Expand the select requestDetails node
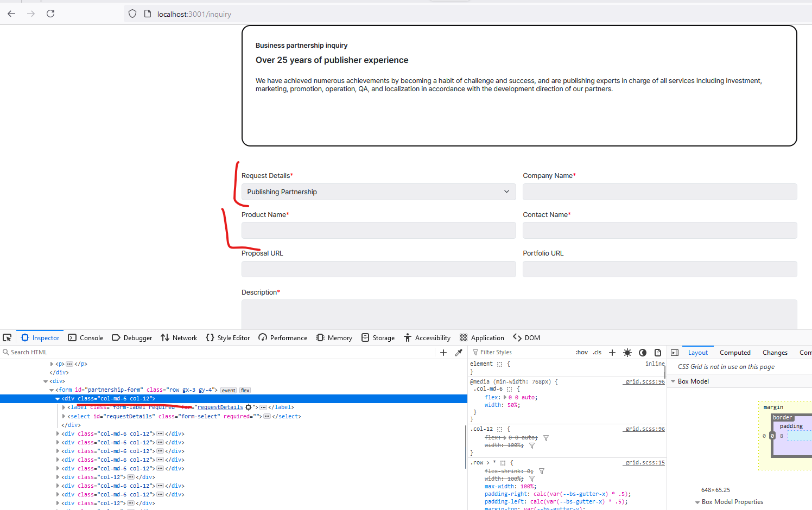Viewport: 812px width, 510px height. point(64,416)
